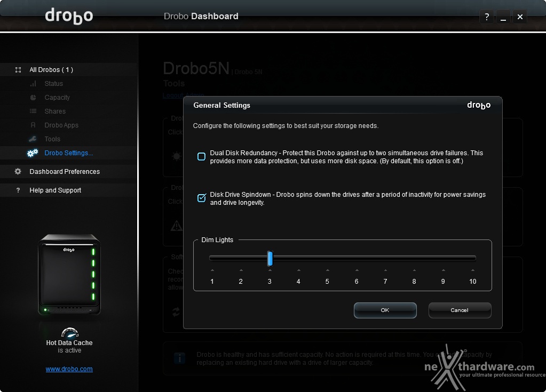Confirm settings with the OK button

(x=385, y=310)
